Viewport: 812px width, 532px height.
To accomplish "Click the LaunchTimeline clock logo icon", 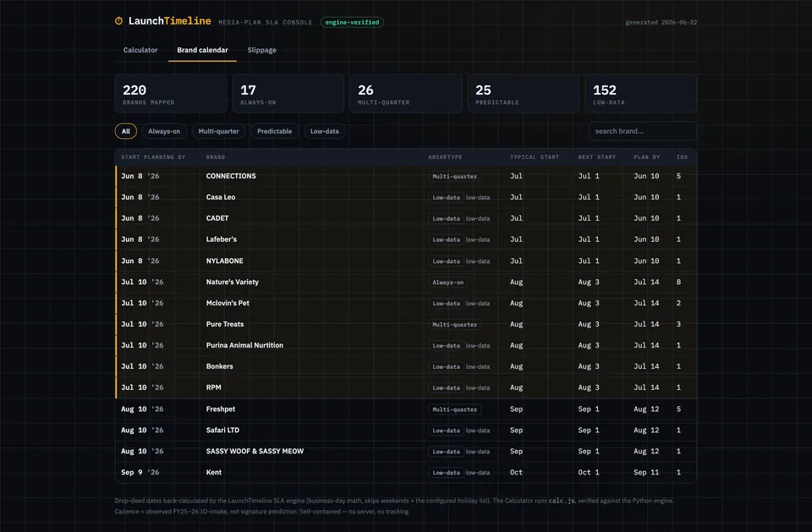I will (118, 20).
